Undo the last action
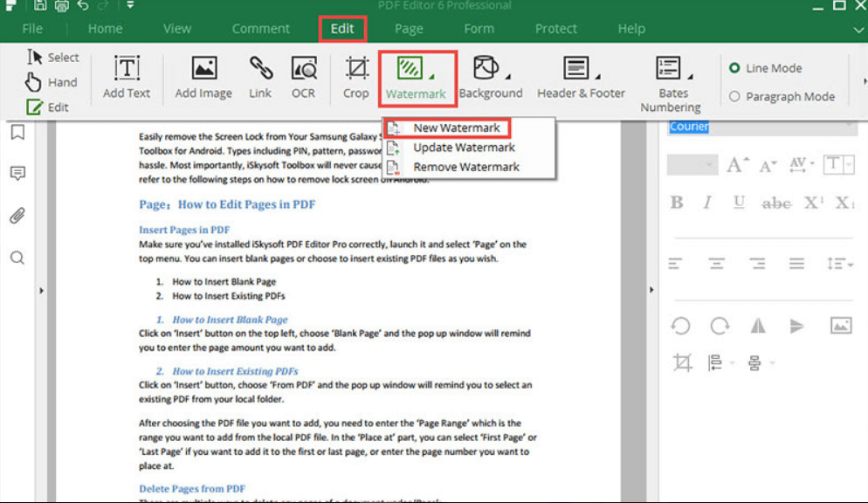Viewport: 868px width, 503px height. click(83, 5)
